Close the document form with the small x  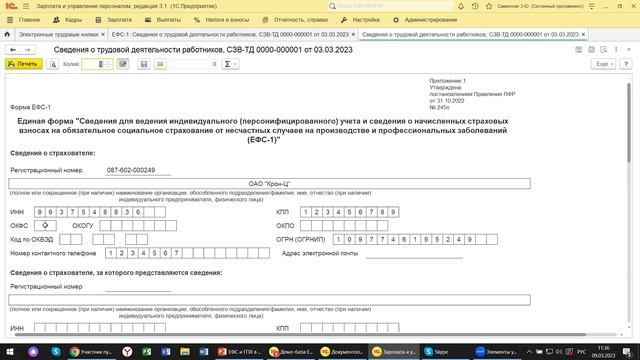629,50
